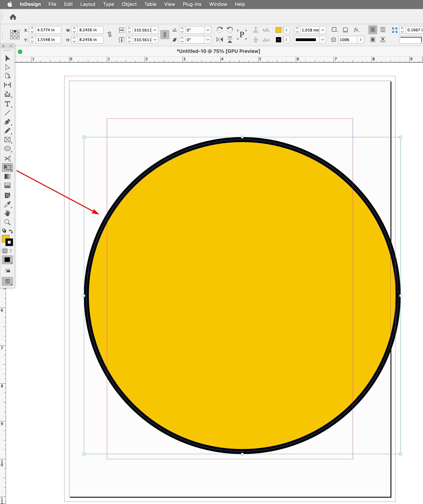
Task: Select the Type tool
Action: (x=7, y=104)
